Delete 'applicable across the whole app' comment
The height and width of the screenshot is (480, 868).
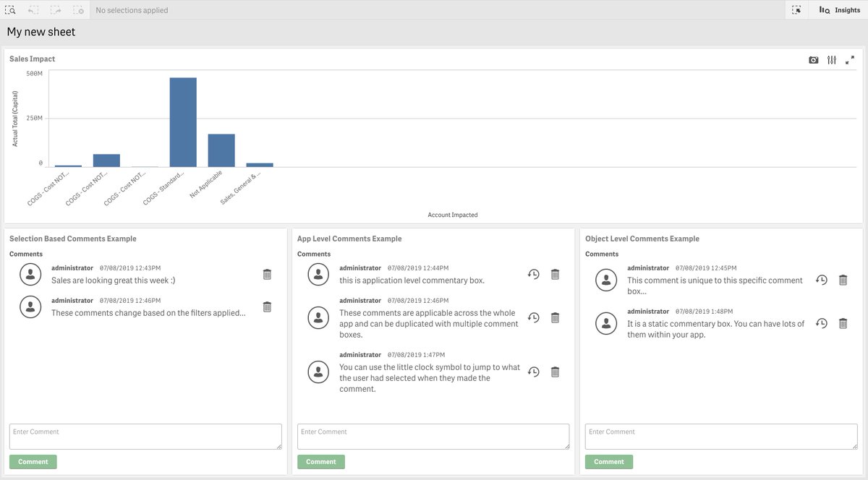pyautogui.click(x=556, y=317)
